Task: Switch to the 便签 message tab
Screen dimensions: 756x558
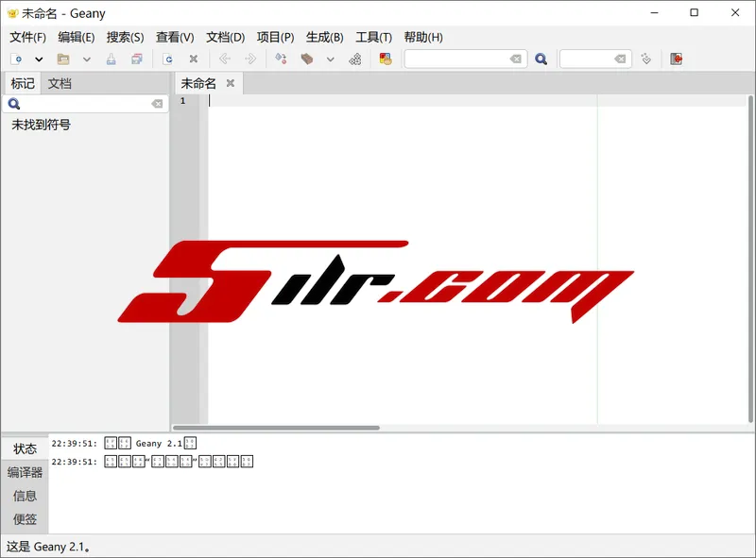Action: pyautogui.click(x=26, y=519)
